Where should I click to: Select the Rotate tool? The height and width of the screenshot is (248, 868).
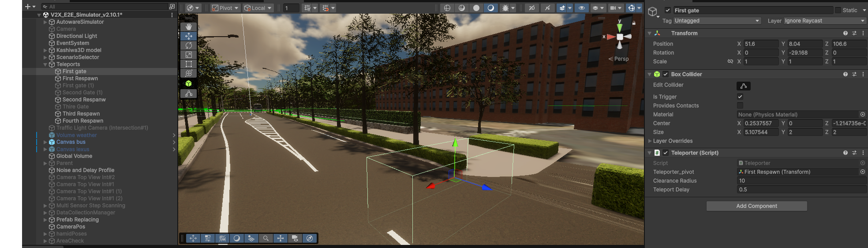(x=188, y=45)
